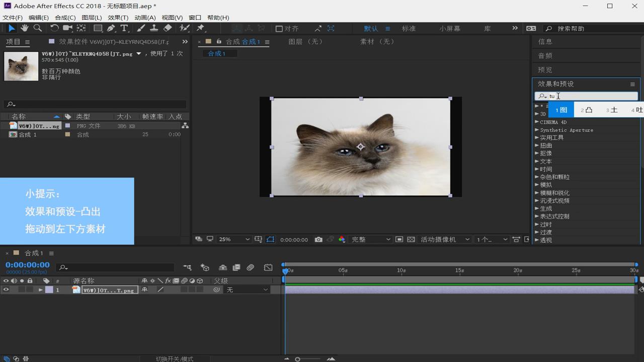Open the 音频 panel
Image resolution: width=644 pixels, height=362 pixels.
[545, 56]
